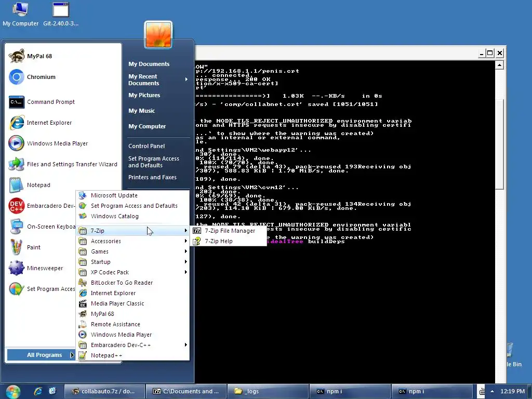Open MyPal 68 raccoon icon in pinned list

(x=16, y=56)
